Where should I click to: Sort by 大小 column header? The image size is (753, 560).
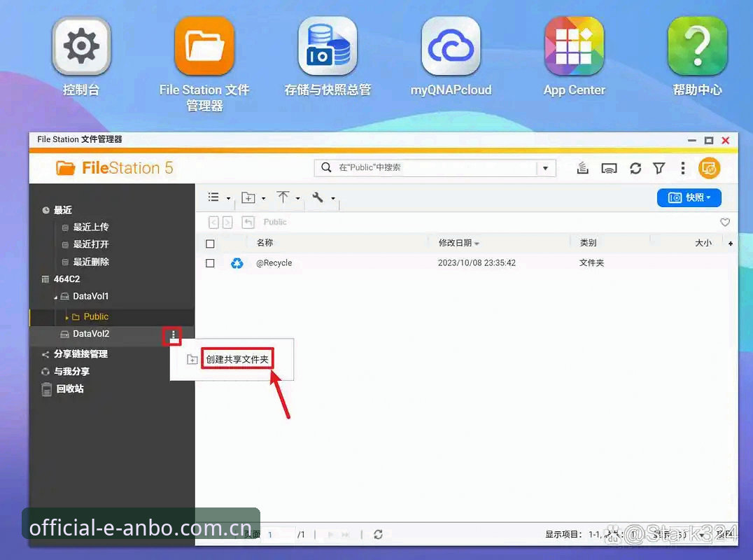pyautogui.click(x=703, y=243)
